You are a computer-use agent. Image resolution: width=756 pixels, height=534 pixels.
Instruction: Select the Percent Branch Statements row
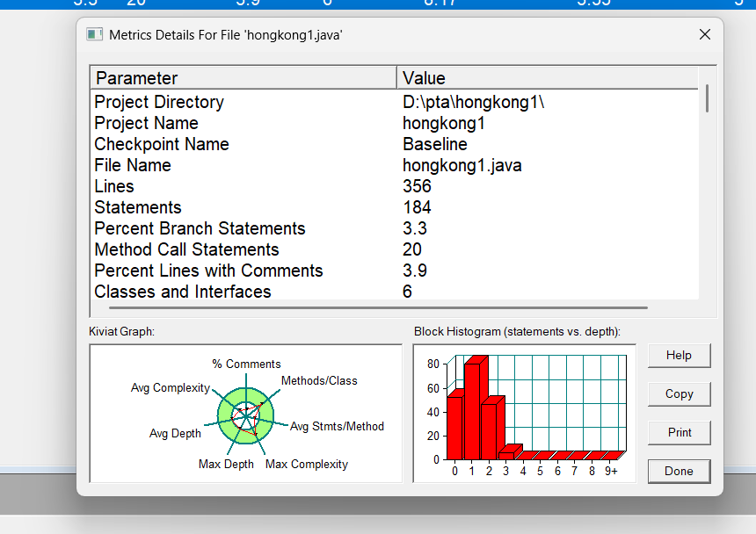395,228
